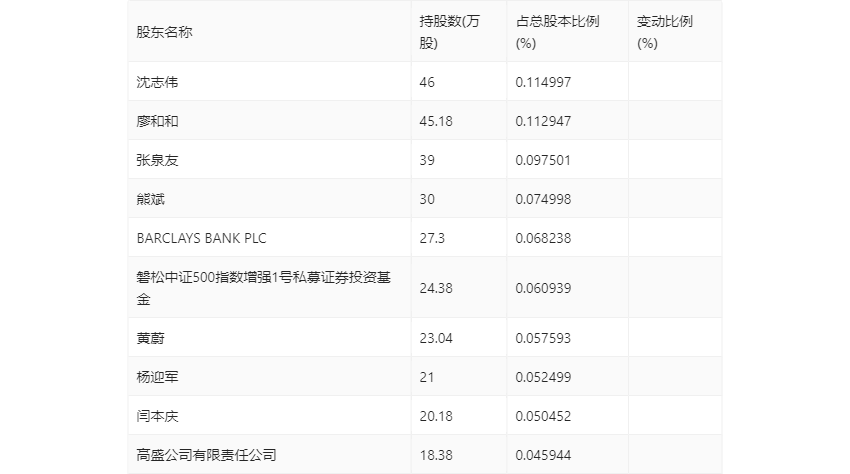Click holdings value 21
Image resolution: width=850 pixels, height=474 pixels.
tap(427, 377)
